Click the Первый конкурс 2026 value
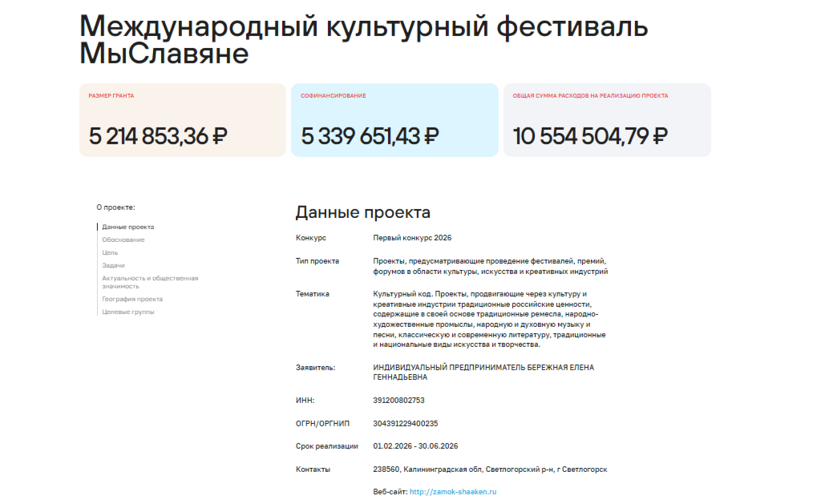Viewport: 813px width, 504px height. [412, 238]
